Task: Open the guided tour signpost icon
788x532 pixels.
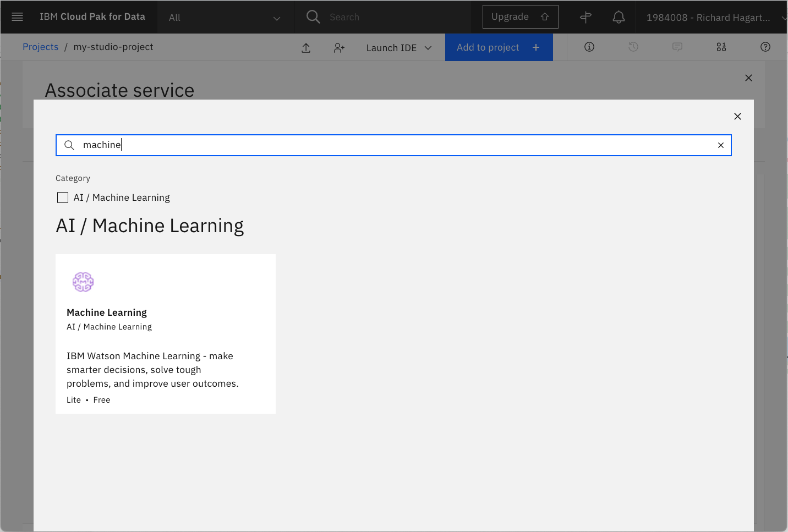Action: click(x=585, y=17)
